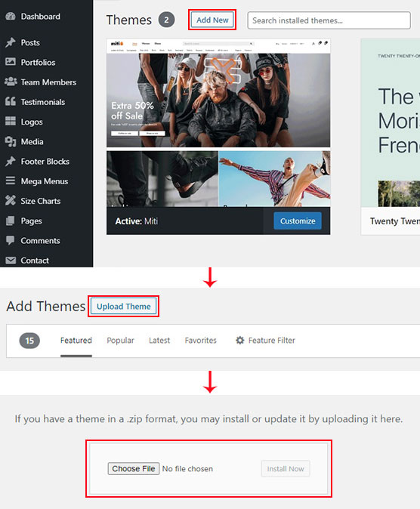The width and height of the screenshot is (420, 509).
Task: Click the Footer Blocks pin icon
Action: tap(11, 162)
